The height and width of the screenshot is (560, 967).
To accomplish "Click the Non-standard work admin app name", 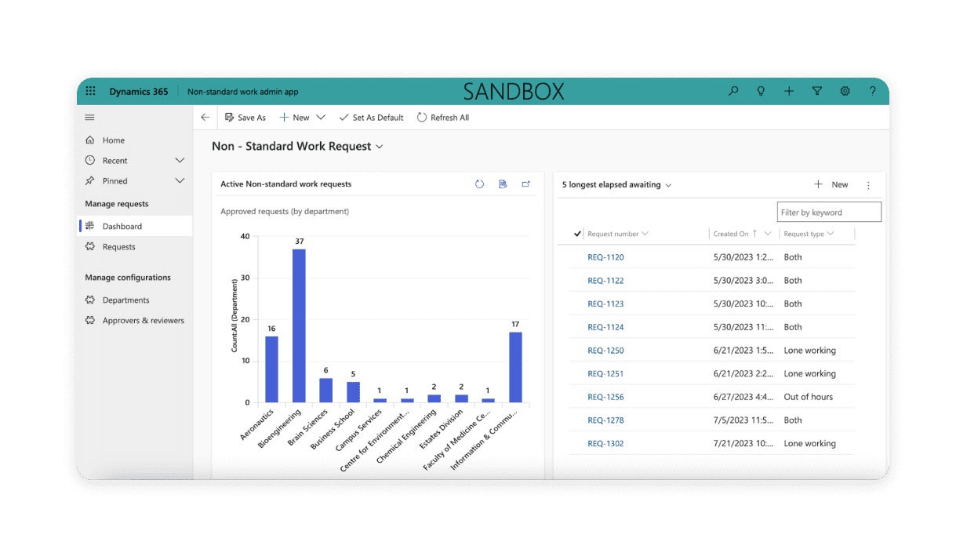I will pyautogui.click(x=243, y=92).
